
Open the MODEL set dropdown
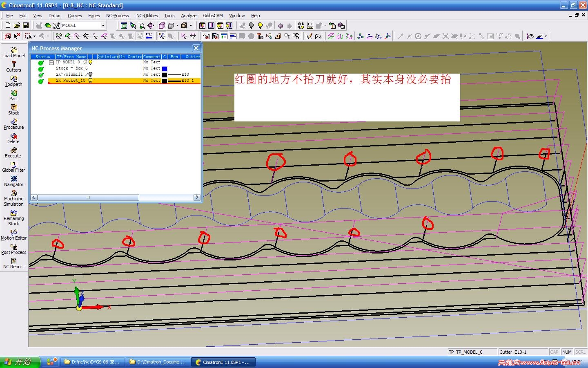click(103, 25)
